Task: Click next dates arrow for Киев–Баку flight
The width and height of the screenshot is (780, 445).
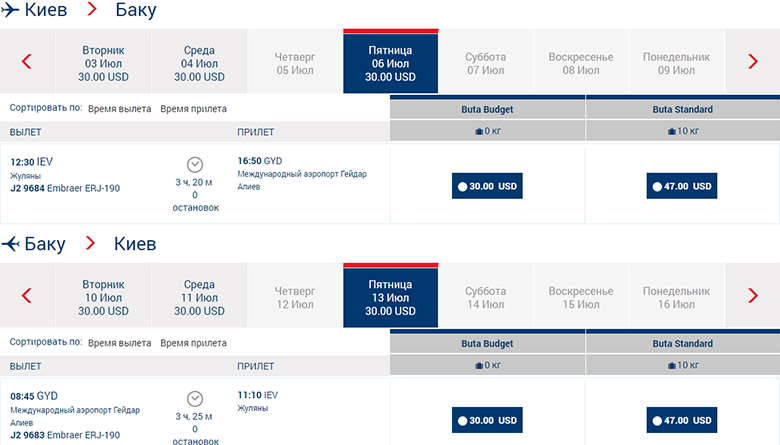Action: [753, 62]
